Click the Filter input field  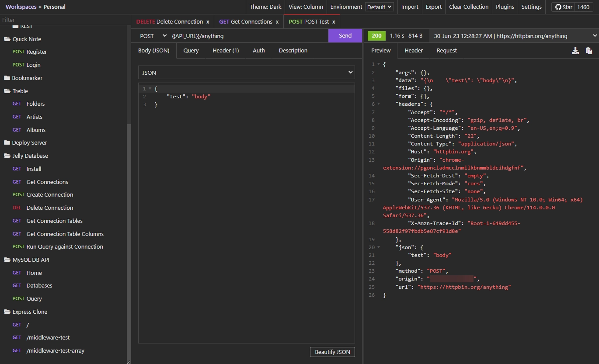tap(65, 20)
